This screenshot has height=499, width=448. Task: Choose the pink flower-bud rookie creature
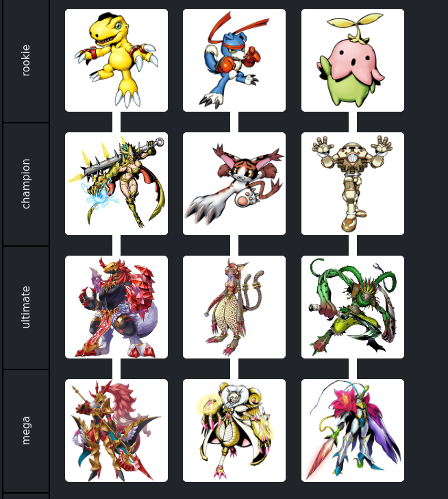click(353, 60)
